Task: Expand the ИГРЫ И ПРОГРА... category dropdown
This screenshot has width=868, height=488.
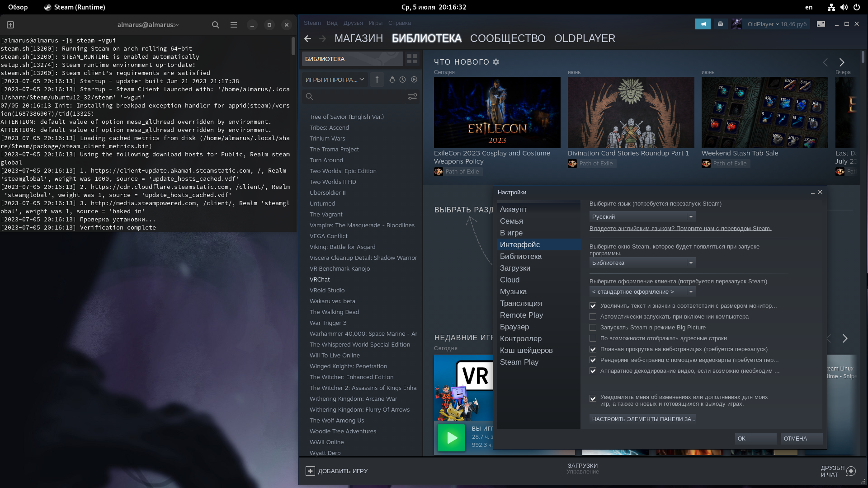Action: pyautogui.click(x=335, y=80)
